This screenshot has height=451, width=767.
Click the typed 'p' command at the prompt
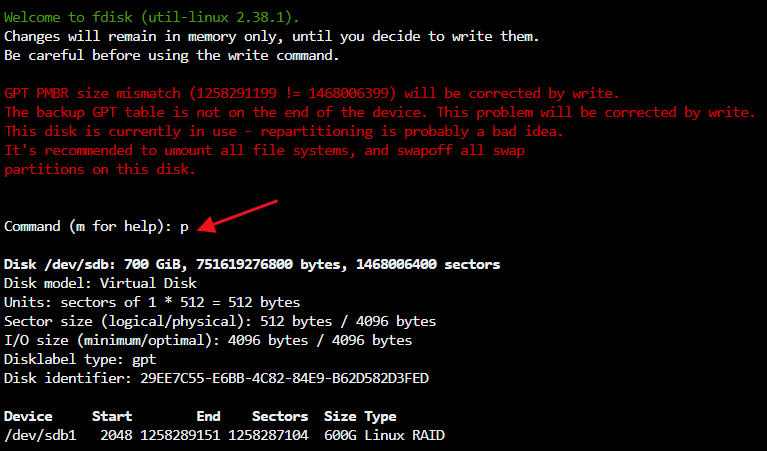coord(184,227)
